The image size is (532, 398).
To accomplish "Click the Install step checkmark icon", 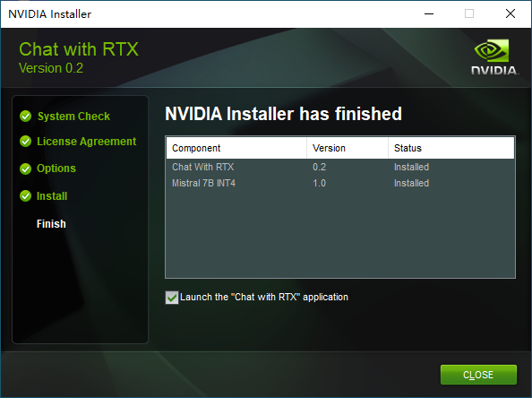I will [x=25, y=196].
